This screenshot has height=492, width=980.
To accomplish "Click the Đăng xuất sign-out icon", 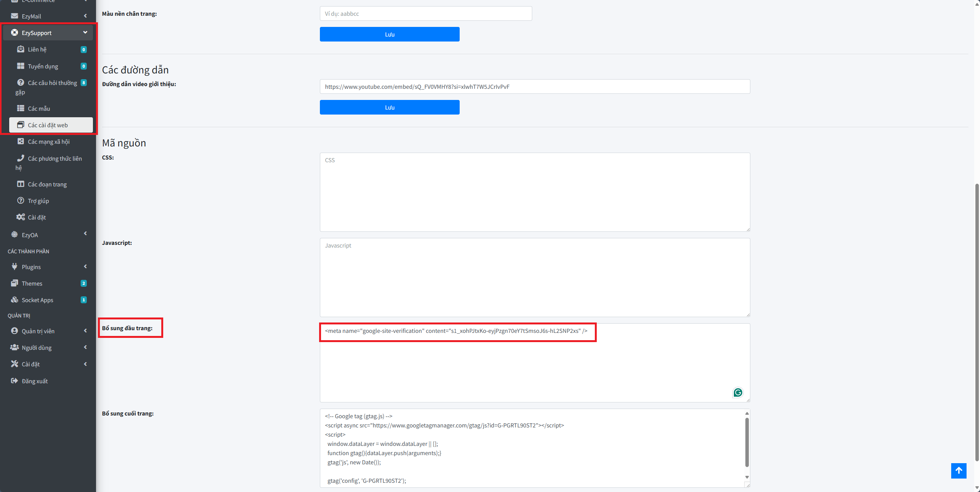I will pyautogui.click(x=15, y=381).
